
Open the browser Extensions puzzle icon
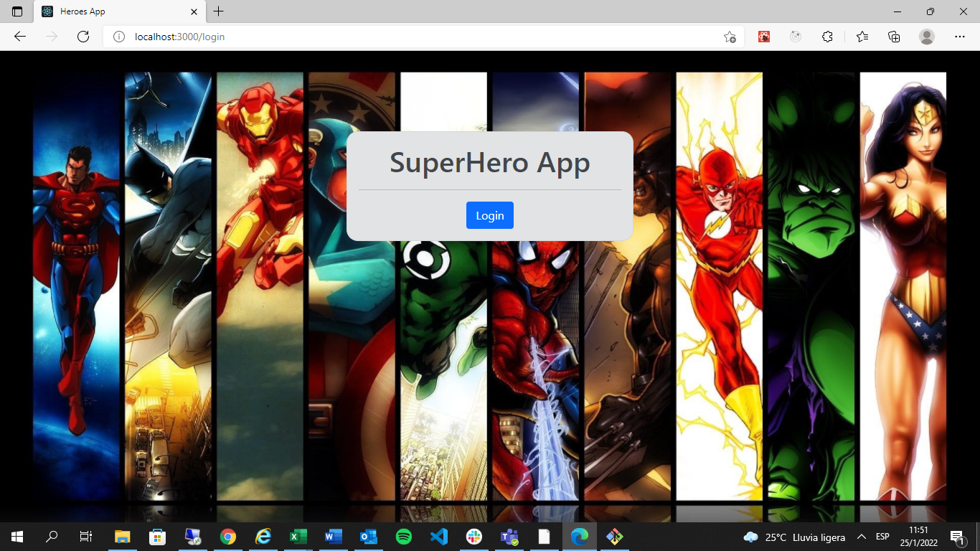click(827, 37)
